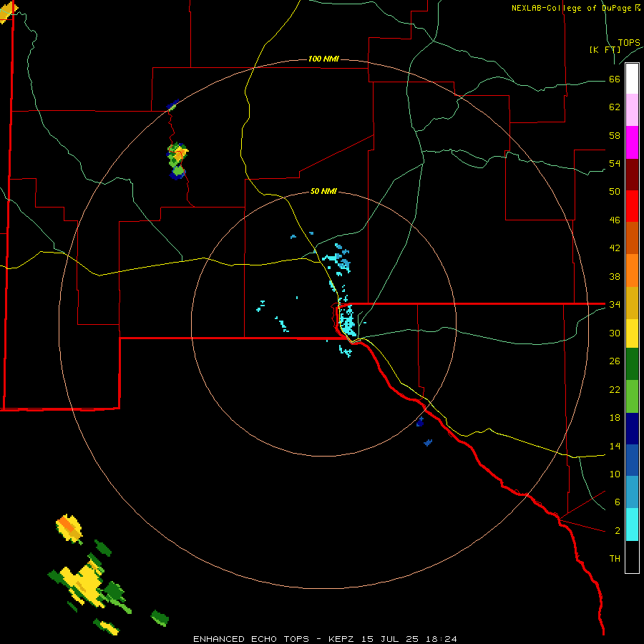The height and width of the screenshot is (644, 644).
Task: Click the '26' legend value
Action: (x=615, y=361)
